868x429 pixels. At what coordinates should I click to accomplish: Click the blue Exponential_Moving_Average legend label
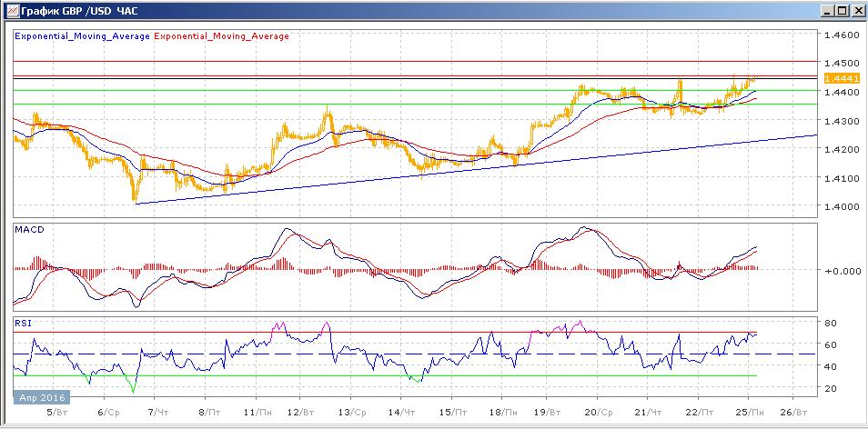[82, 36]
